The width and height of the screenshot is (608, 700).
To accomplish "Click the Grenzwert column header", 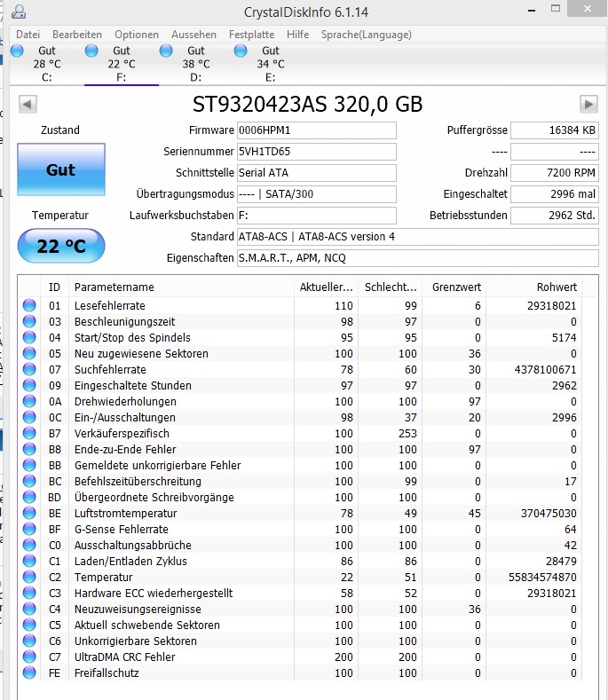I will coord(454,287).
